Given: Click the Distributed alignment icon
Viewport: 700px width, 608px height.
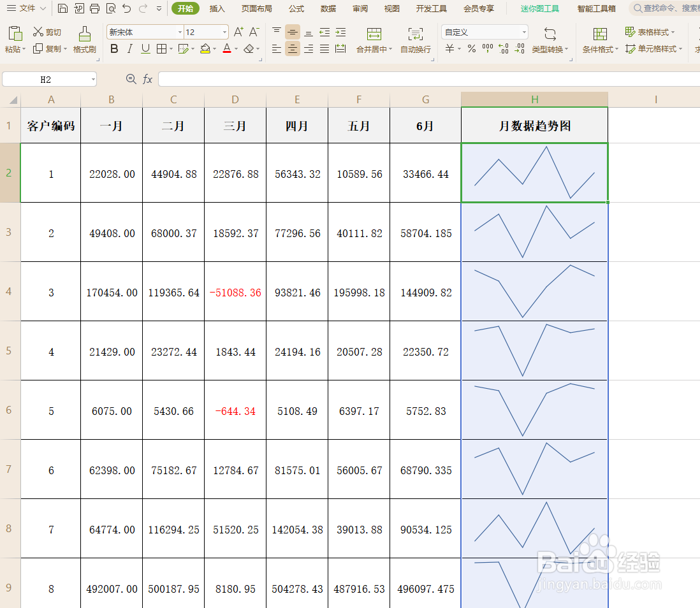Looking at the screenshot, I should [x=340, y=48].
